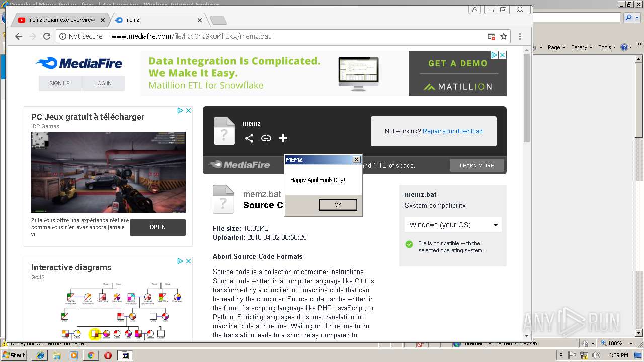Screen dimensions: 644x362
Task: Close the memz MediaFire tab
Action: pyautogui.click(x=200, y=20)
